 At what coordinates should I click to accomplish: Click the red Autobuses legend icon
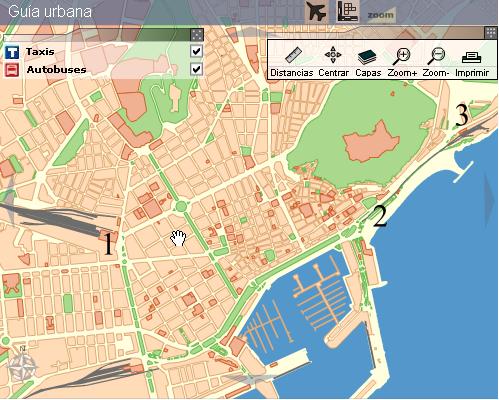(x=12, y=70)
